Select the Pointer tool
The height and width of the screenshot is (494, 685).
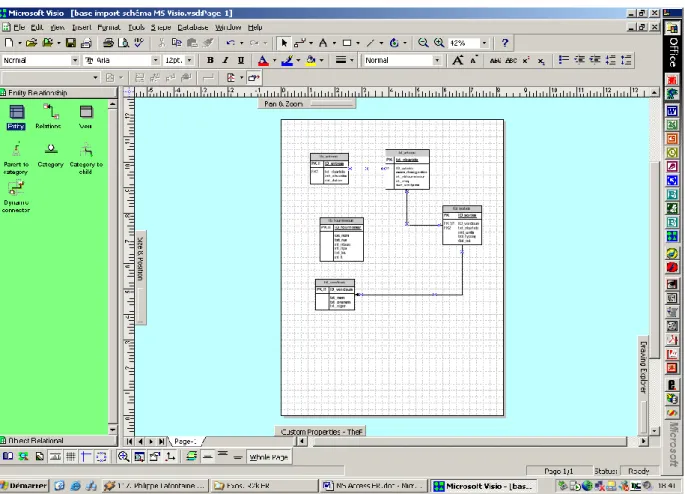pos(284,43)
